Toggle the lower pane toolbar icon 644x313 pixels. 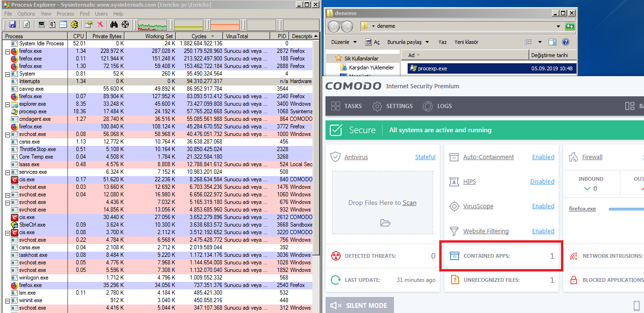63,24
